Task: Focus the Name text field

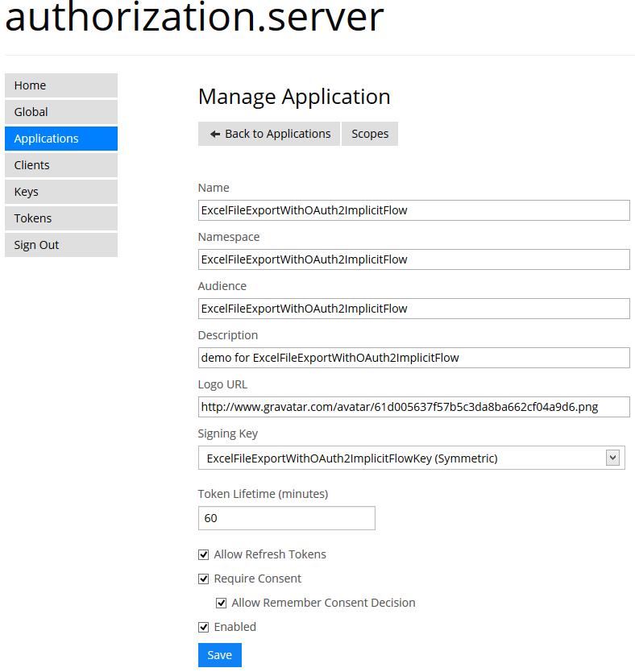Action: [x=413, y=210]
